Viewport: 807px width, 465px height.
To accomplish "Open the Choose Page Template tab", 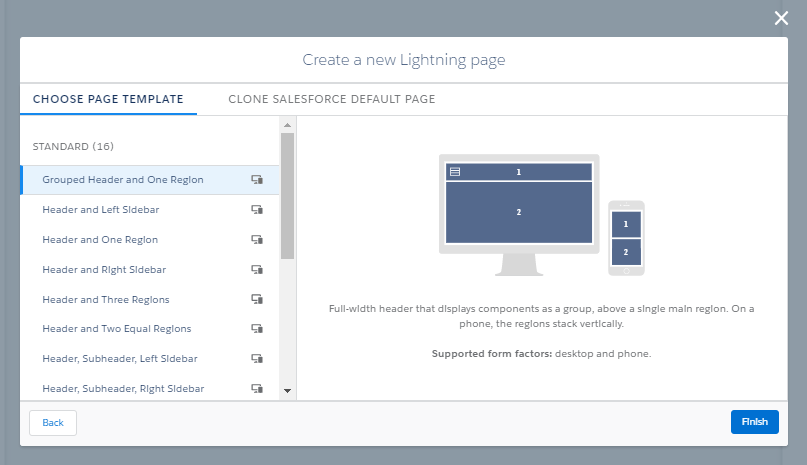I will pyautogui.click(x=108, y=99).
